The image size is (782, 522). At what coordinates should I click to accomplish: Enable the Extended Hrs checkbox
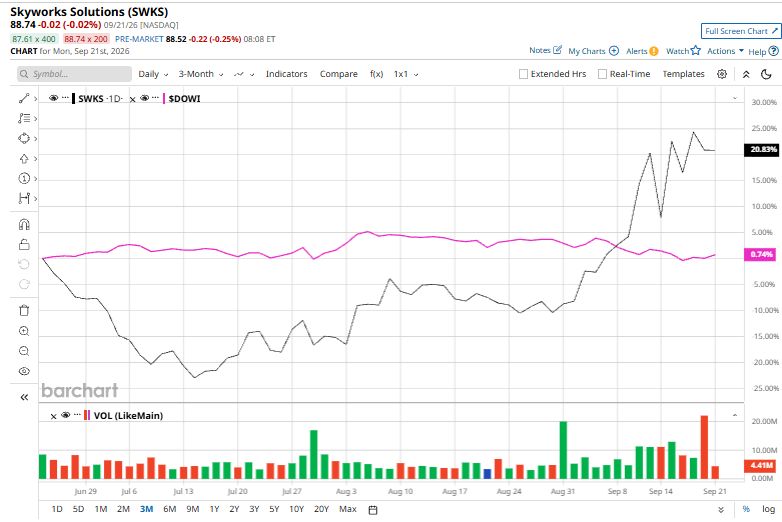[523, 74]
